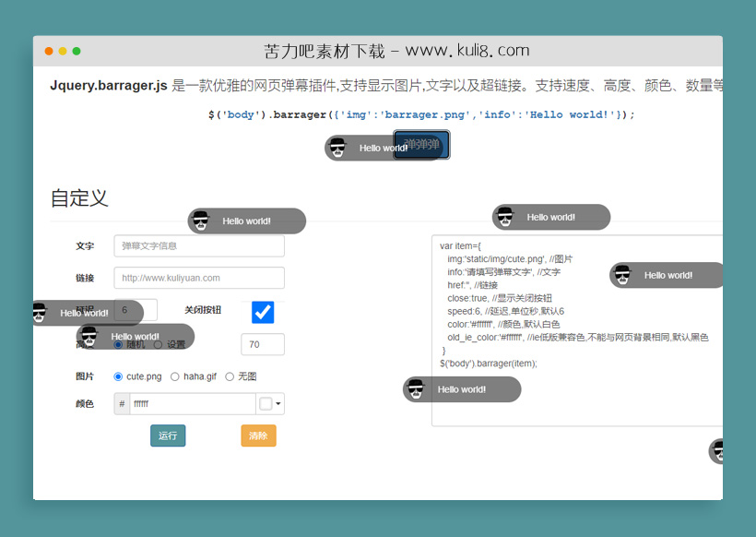Click the sunglasses avatar on the topmost Hello world bullet
Image resolution: width=756 pixels, height=537 pixels.
(339, 146)
